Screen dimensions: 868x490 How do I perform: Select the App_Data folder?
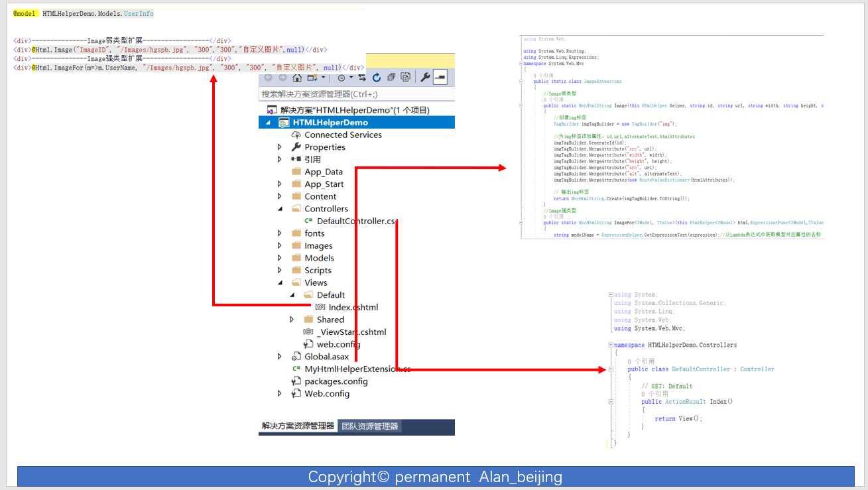point(324,172)
